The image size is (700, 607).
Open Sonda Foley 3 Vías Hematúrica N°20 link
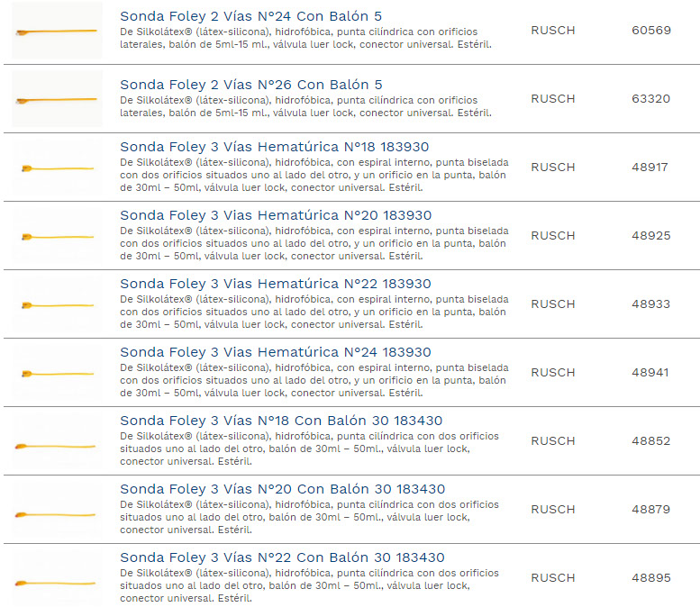point(275,215)
